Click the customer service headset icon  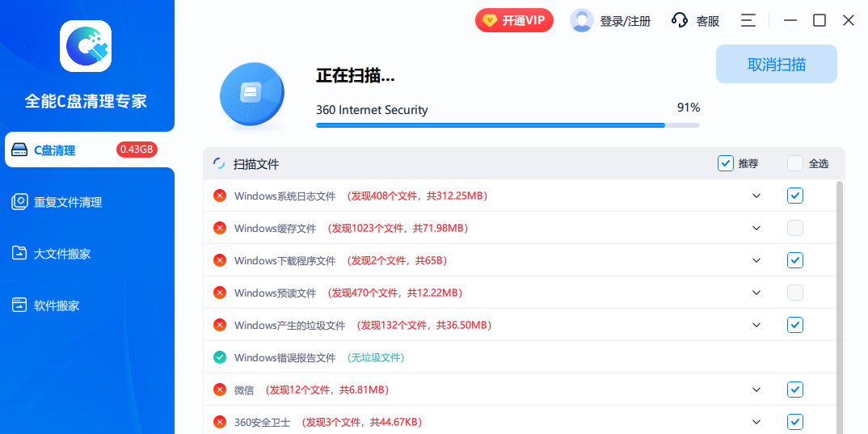[x=680, y=20]
